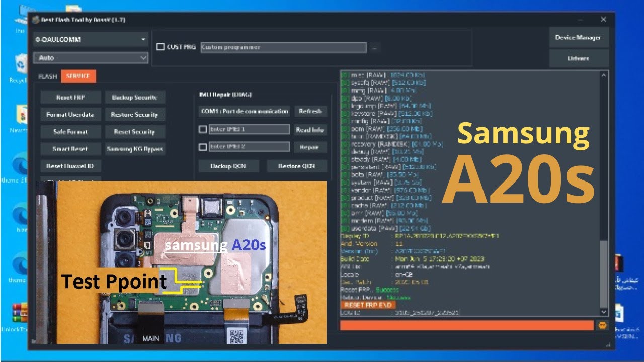Open the Recycle Bin desktop icon
This screenshot has height=362, width=644.
pos(21,67)
